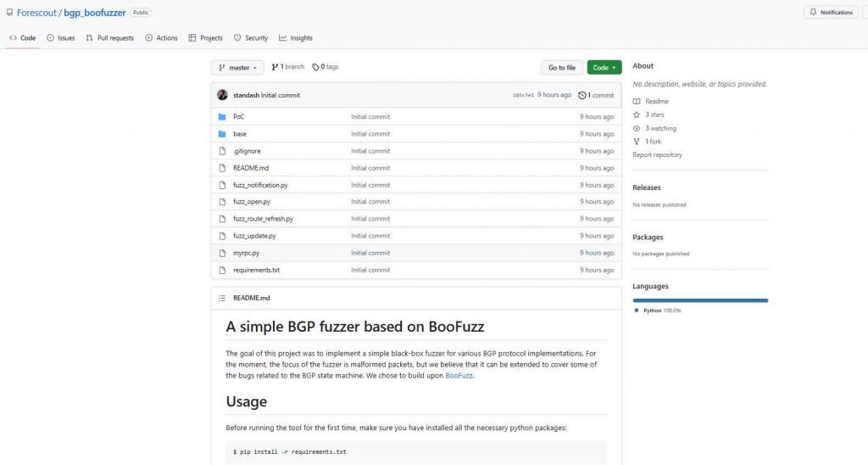Open the commit hash link

point(523,95)
